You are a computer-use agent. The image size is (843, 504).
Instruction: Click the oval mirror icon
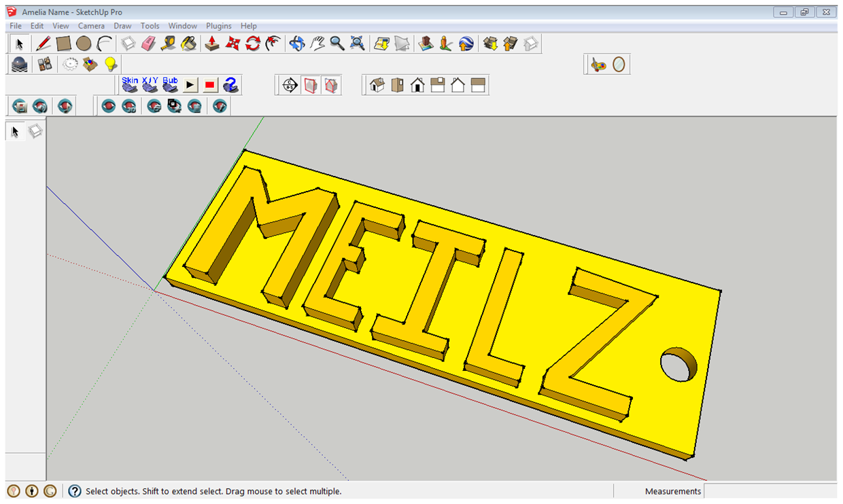(x=619, y=65)
